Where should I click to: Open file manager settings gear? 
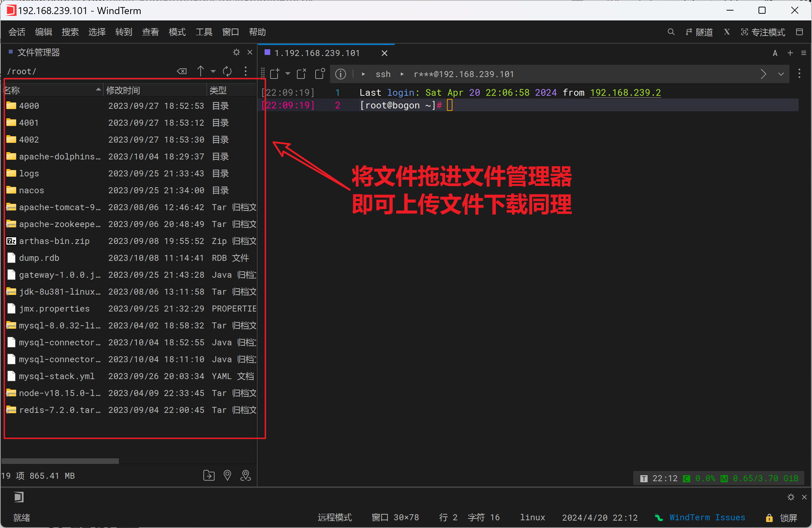pyautogui.click(x=236, y=52)
